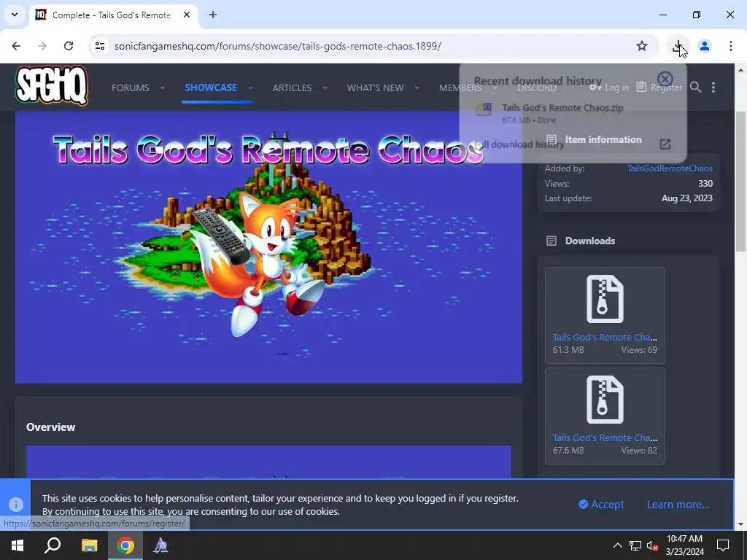
Task: Click the Downloads section heading
Action: pyautogui.click(x=589, y=241)
